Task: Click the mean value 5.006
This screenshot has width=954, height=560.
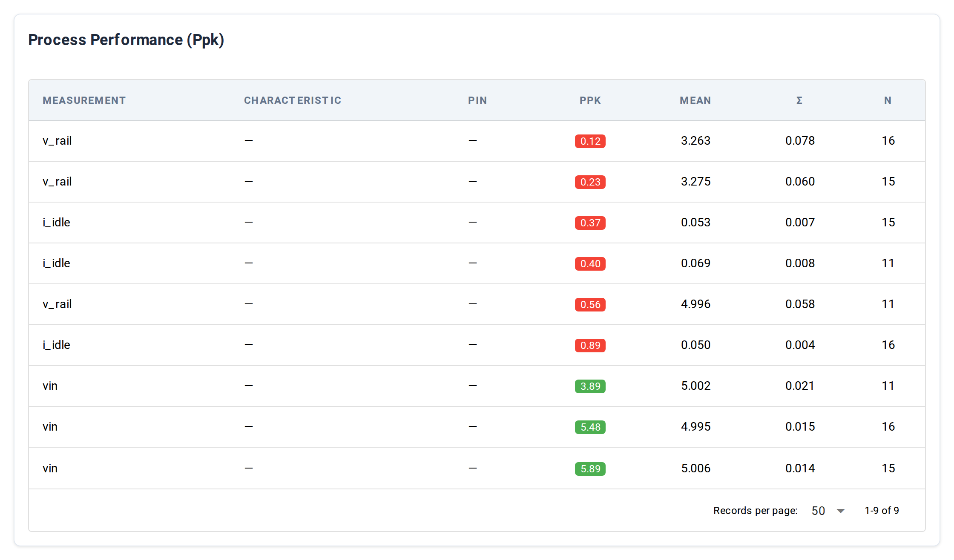Action: (696, 469)
